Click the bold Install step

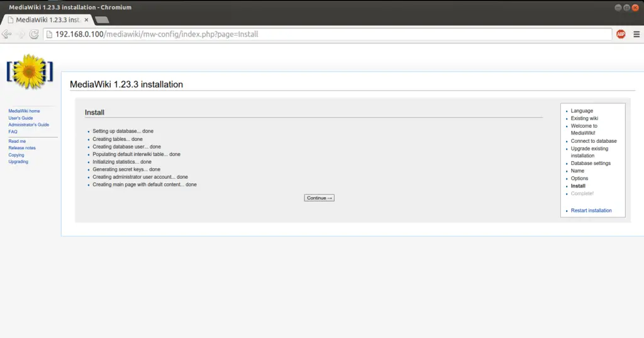pyautogui.click(x=578, y=186)
